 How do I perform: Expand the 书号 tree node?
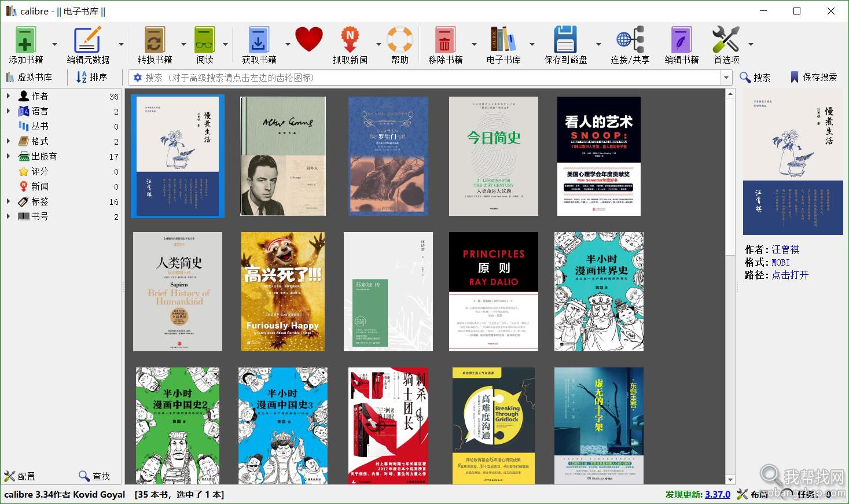pos(8,216)
